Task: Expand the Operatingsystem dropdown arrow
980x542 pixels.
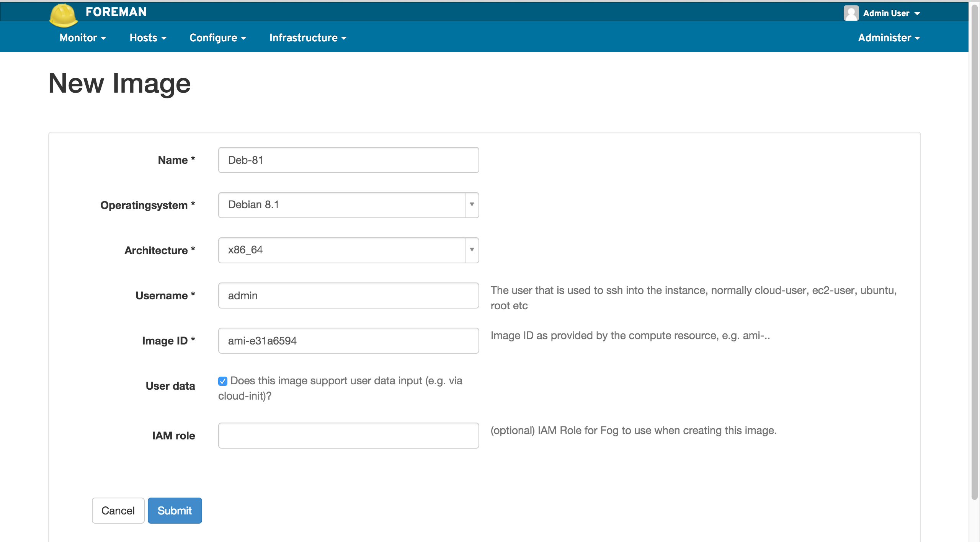Action: (x=472, y=205)
